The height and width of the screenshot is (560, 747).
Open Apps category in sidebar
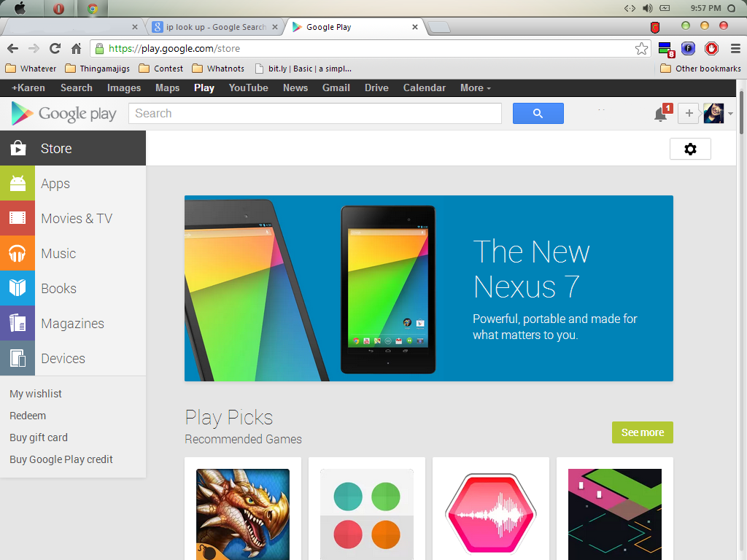(x=73, y=183)
